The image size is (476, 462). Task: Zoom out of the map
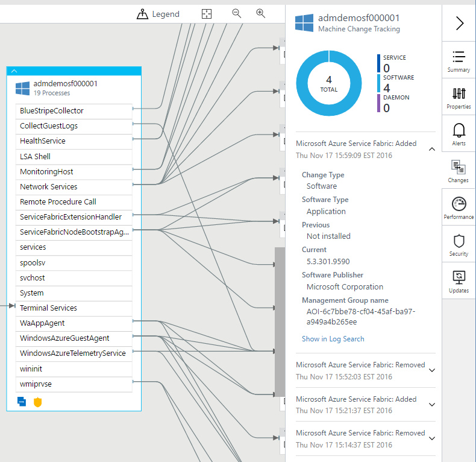[236, 14]
